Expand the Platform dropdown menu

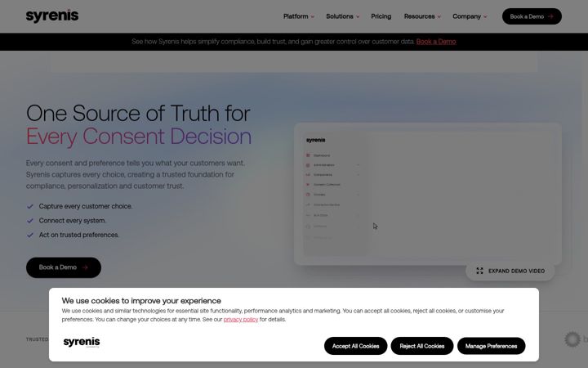pos(299,16)
